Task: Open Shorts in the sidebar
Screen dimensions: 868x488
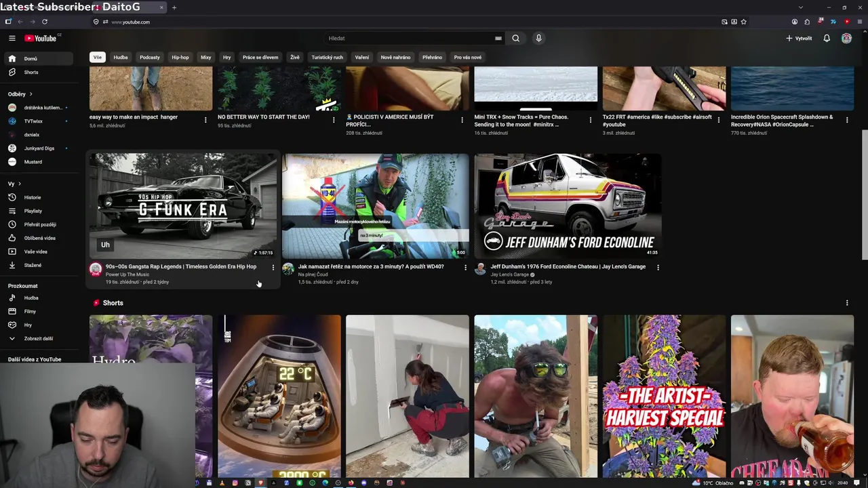Action: pos(39,73)
